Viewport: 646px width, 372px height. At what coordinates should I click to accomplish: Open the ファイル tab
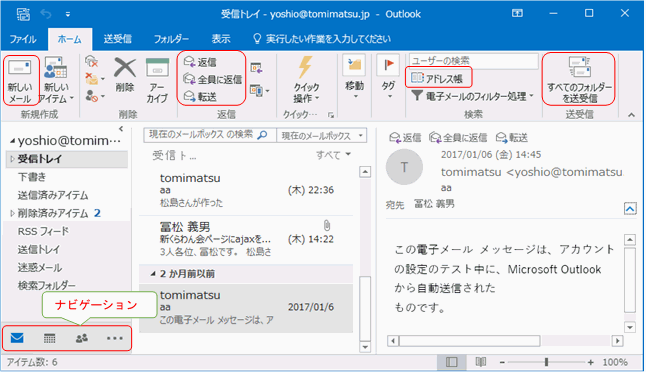point(23,39)
